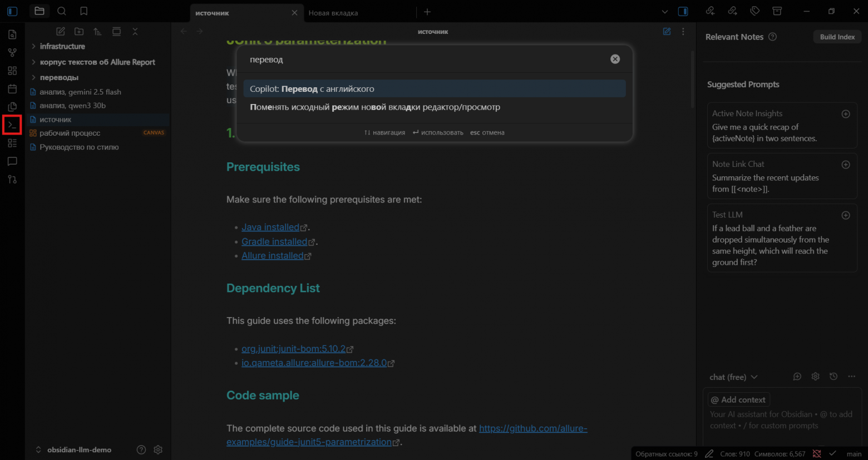
Task: Create a new note with the pencil icon
Action: pos(61,32)
